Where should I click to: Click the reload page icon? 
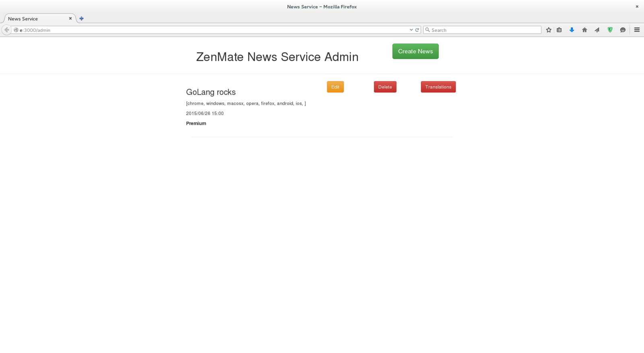pyautogui.click(x=417, y=30)
